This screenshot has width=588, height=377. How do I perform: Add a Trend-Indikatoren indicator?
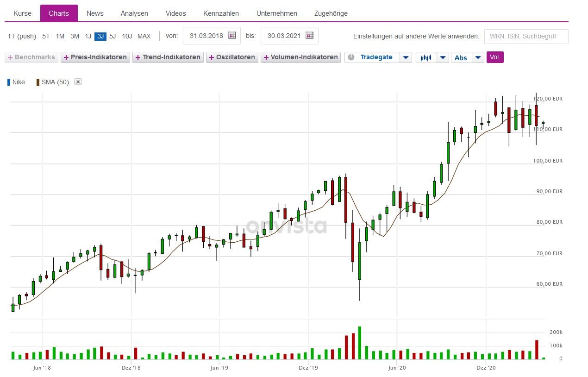tap(168, 57)
